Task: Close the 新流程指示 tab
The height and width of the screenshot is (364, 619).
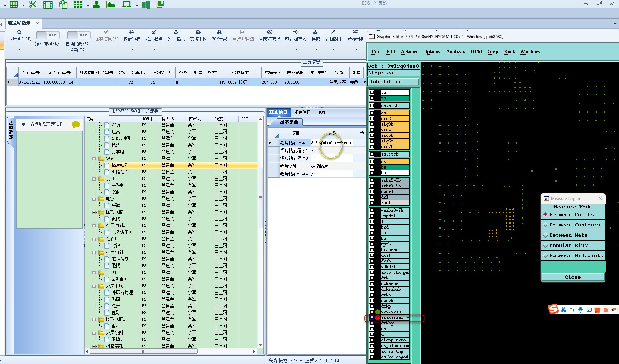Action: (37, 23)
